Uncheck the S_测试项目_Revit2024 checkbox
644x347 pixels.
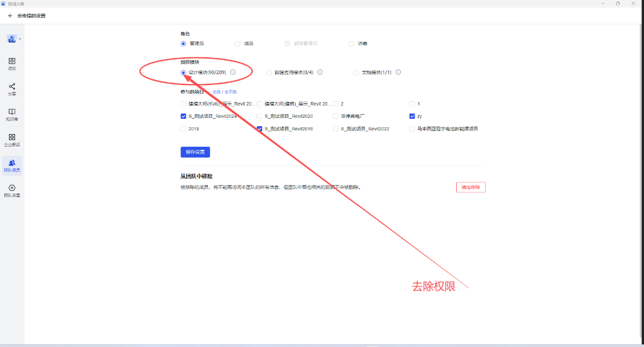click(183, 116)
